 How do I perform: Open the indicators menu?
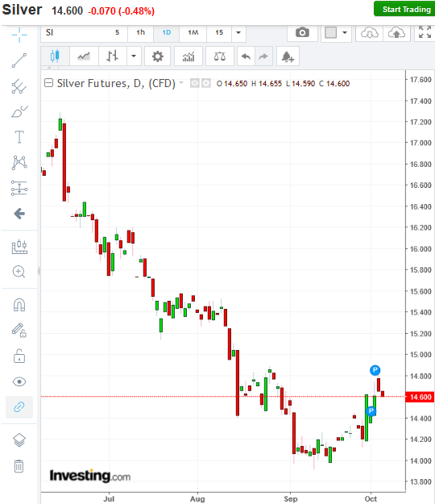(x=188, y=56)
